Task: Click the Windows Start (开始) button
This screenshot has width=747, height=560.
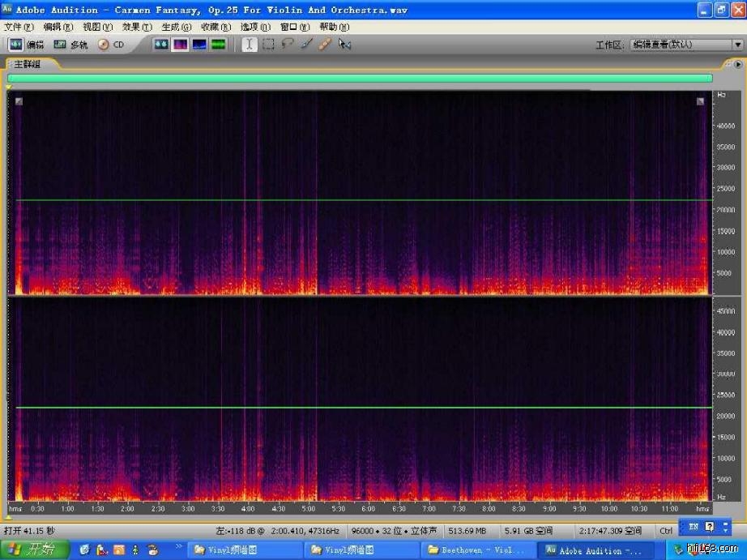Action: 33,550
